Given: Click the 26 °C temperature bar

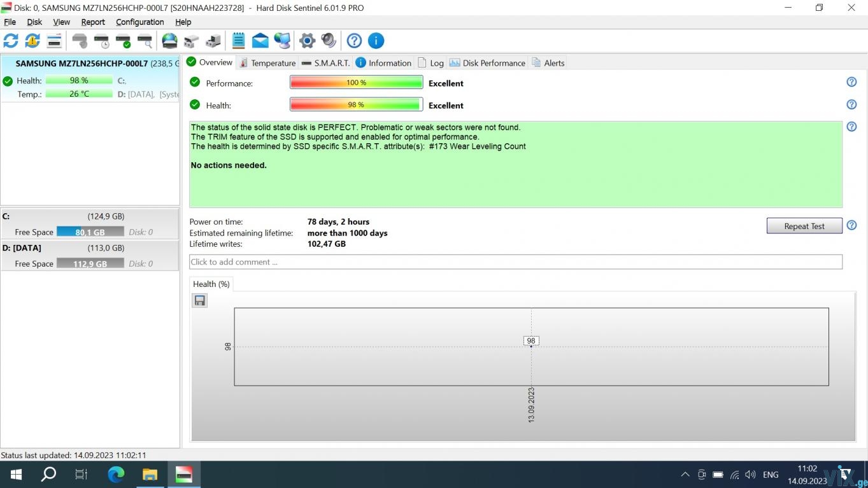Looking at the screenshot, I should click(79, 94).
